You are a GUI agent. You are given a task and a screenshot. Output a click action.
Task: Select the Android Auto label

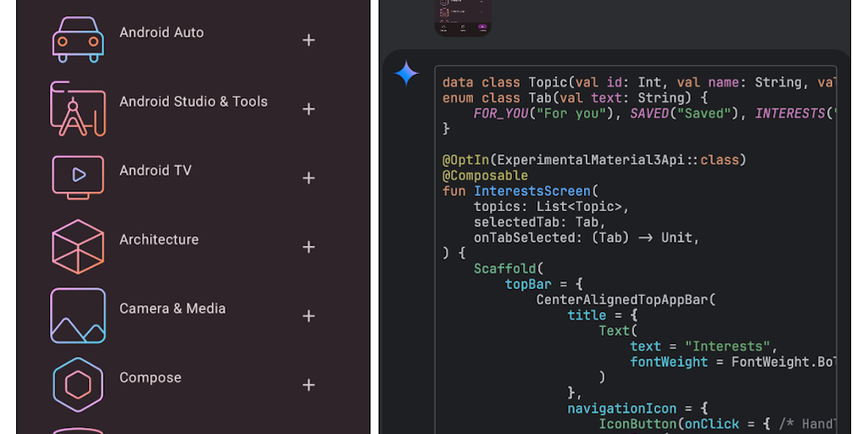click(162, 33)
